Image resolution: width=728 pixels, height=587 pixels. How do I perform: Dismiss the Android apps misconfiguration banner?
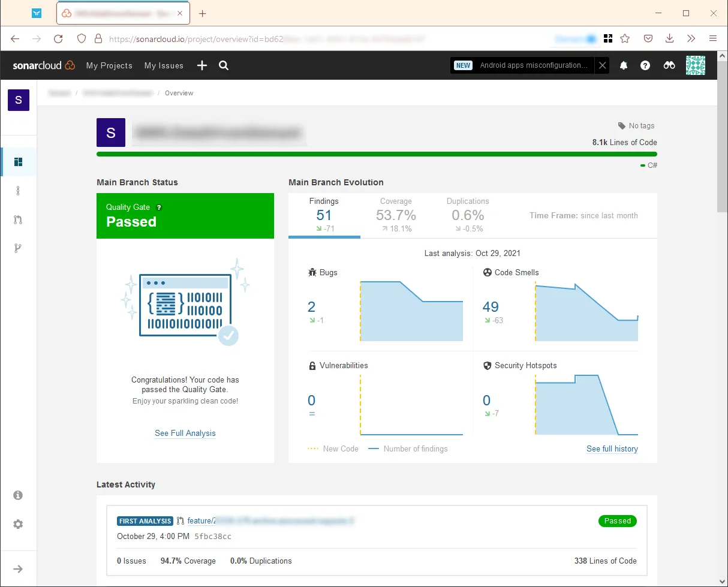pyautogui.click(x=602, y=65)
